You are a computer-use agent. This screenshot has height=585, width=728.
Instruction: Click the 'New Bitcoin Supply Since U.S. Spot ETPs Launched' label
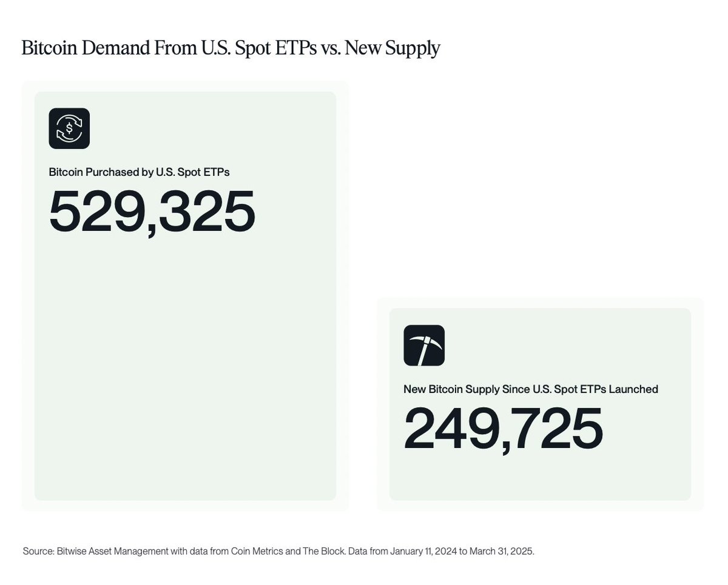tap(531, 389)
